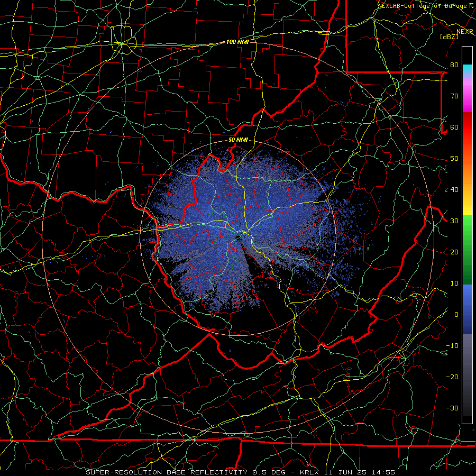The image size is (476, 476).
Task: Click the radar site center of the reflectivity
Action: 239,238
